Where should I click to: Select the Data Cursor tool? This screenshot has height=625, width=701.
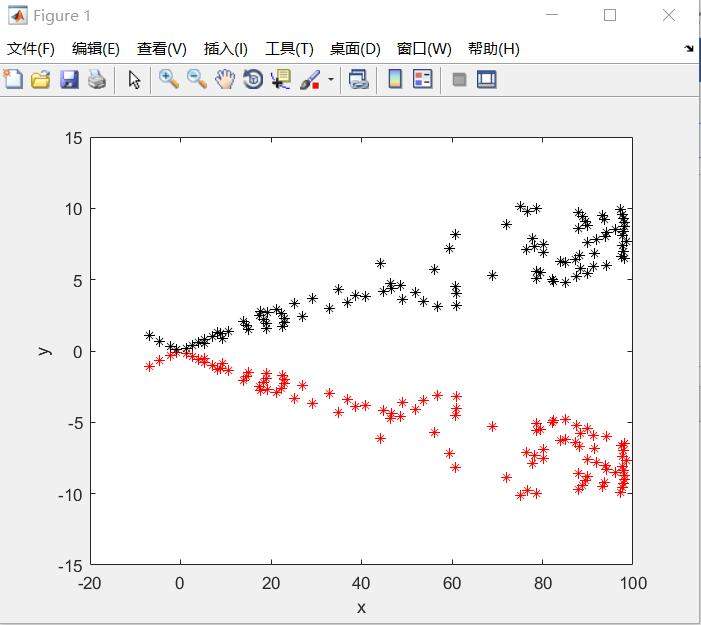click(x=281, y=80)
